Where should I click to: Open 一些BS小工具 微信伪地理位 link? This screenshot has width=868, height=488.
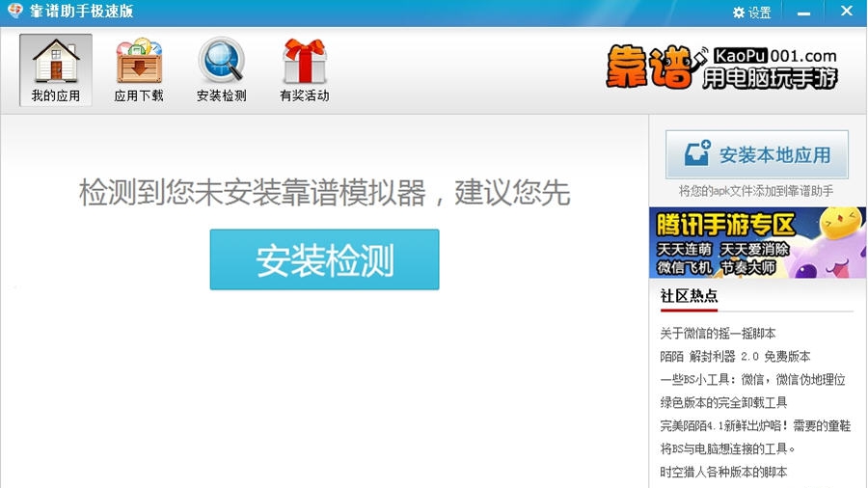coord(752,380)
